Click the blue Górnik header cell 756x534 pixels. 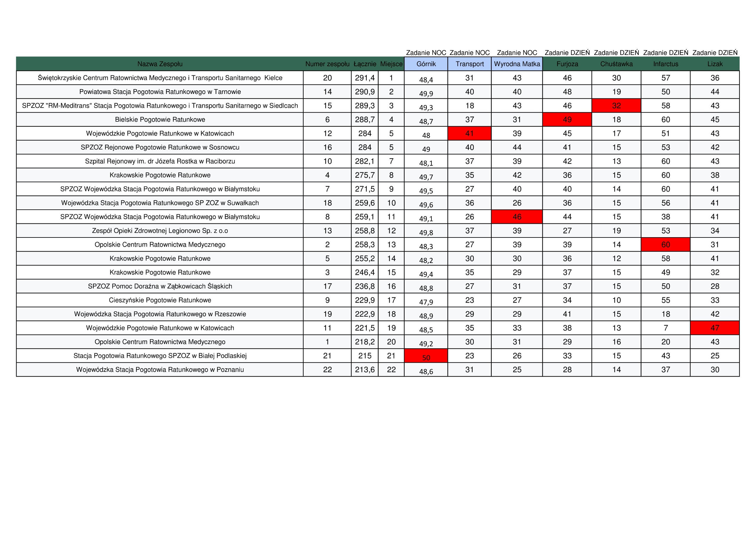[426, 64]
